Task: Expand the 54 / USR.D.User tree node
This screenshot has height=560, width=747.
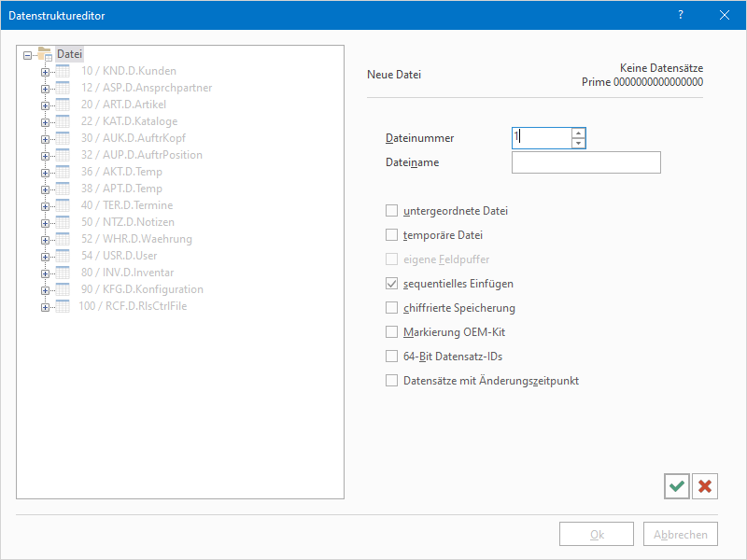Action: [x=44, y=256]
